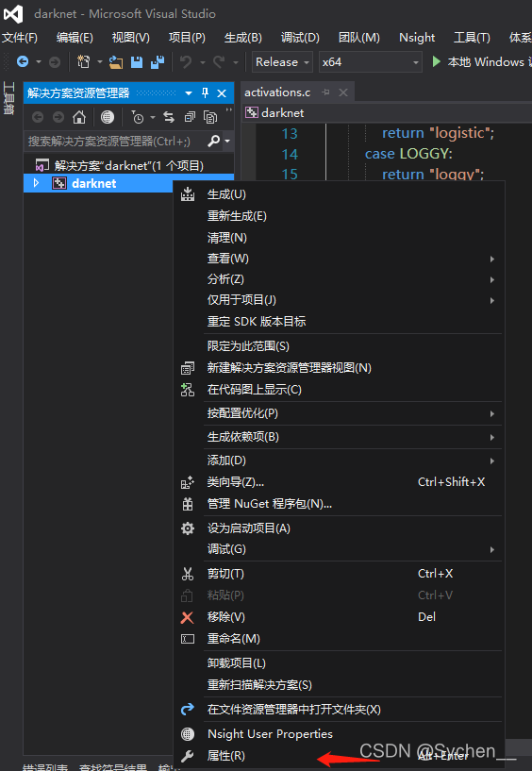Select 属性(R) from the context menu

tap(340, 756)
